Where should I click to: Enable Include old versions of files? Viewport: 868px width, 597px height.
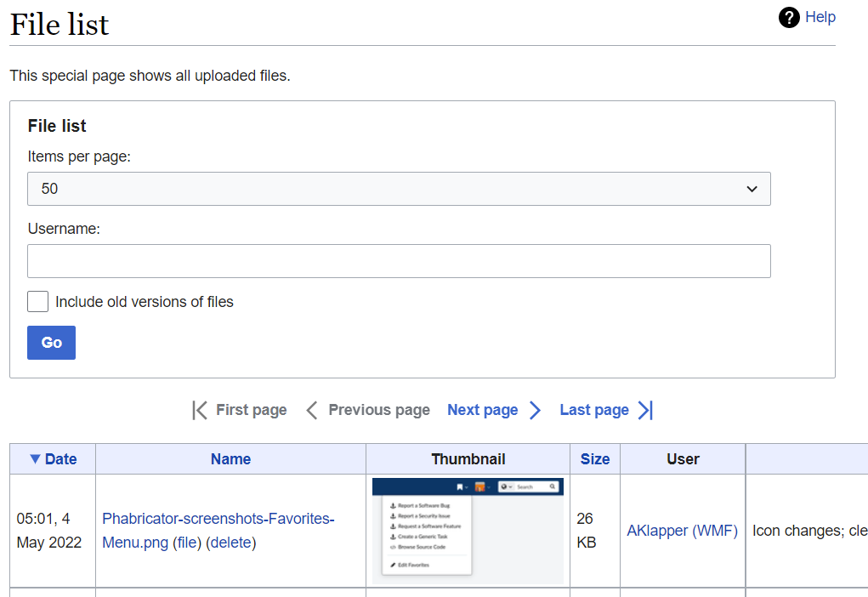[38, 302]
